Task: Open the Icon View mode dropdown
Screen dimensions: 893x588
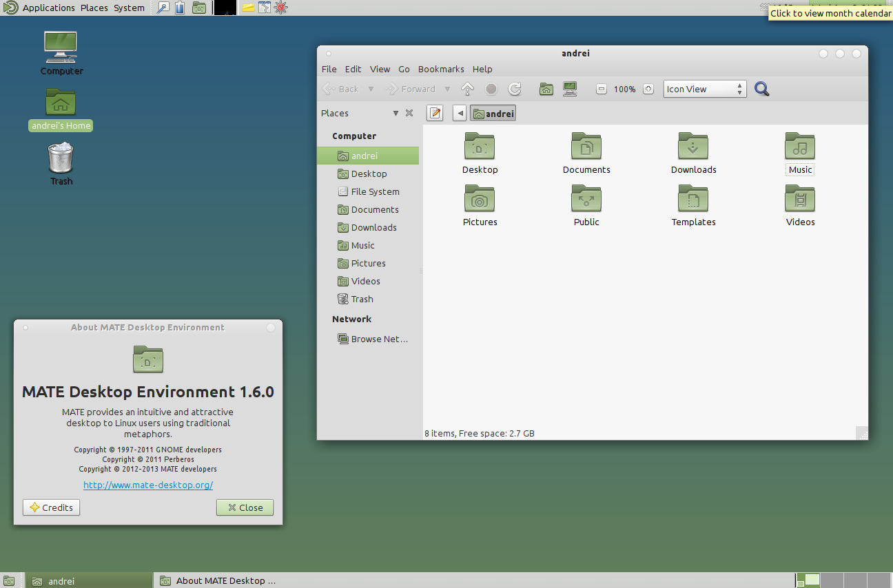Action: pos(704,89)
